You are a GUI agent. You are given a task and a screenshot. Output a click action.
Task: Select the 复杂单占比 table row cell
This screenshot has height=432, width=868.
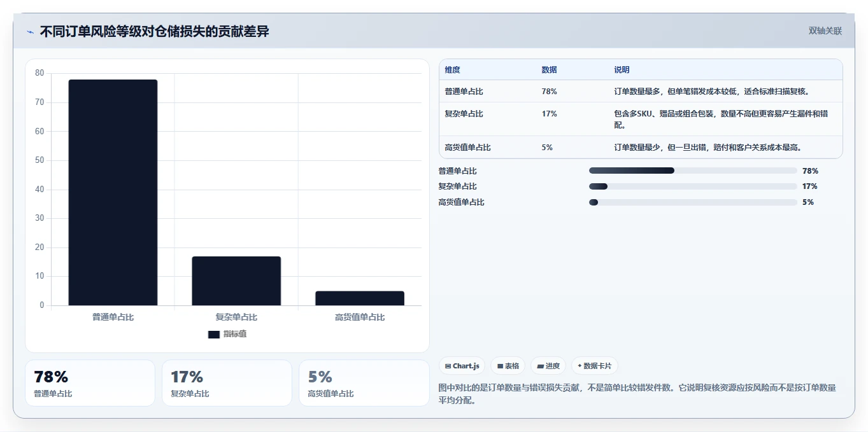(x=464, y=114)
